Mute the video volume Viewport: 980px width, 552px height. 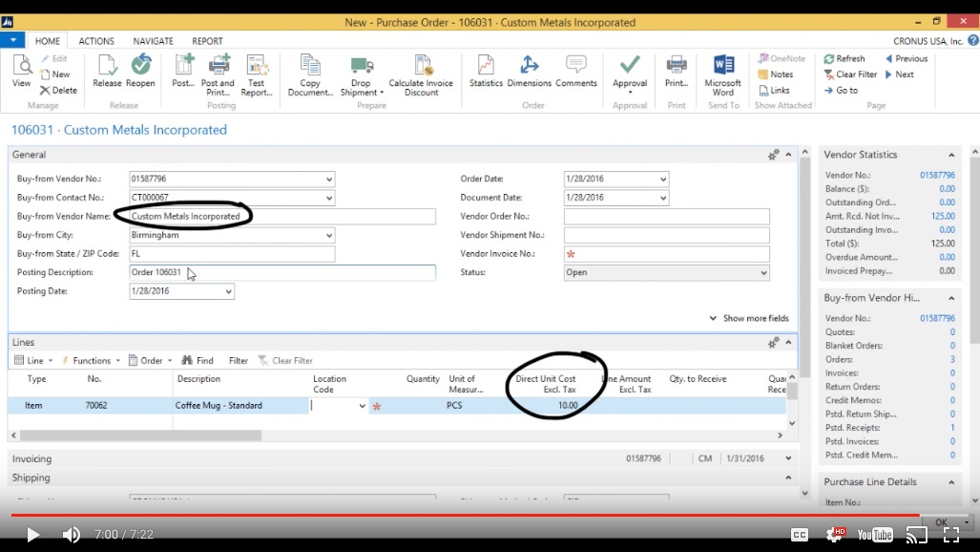click(x=72, y=535)
